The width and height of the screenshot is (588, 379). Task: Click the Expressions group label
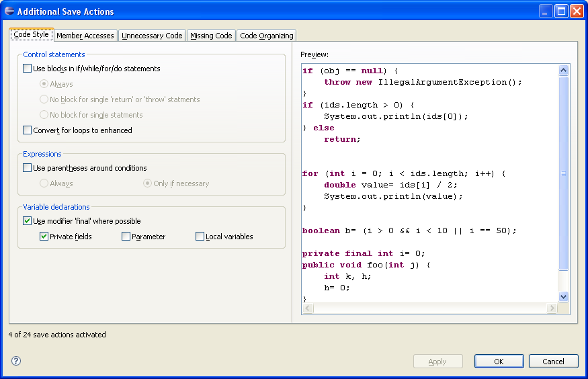[42, 154]
